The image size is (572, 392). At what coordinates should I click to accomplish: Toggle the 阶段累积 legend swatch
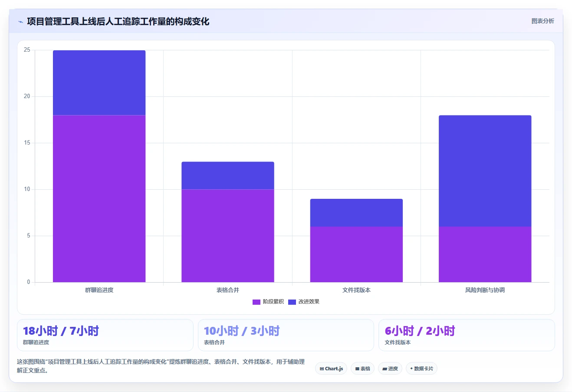click(256, 302)
